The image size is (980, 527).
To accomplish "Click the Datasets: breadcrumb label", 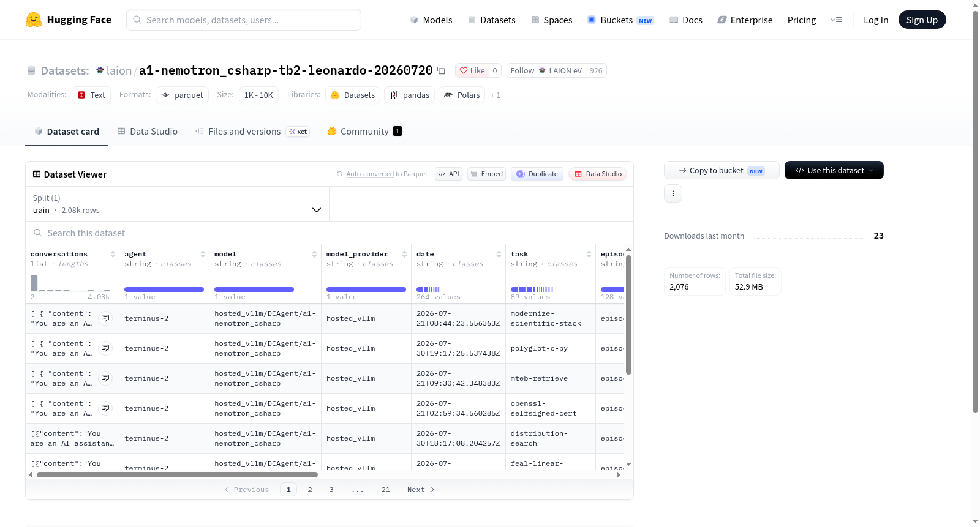I will (65, 70).
